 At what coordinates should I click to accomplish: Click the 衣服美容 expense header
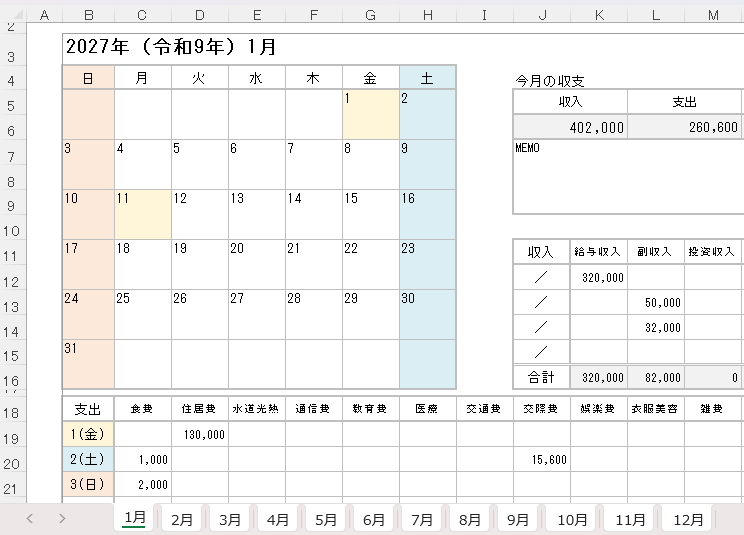[655, 408]
